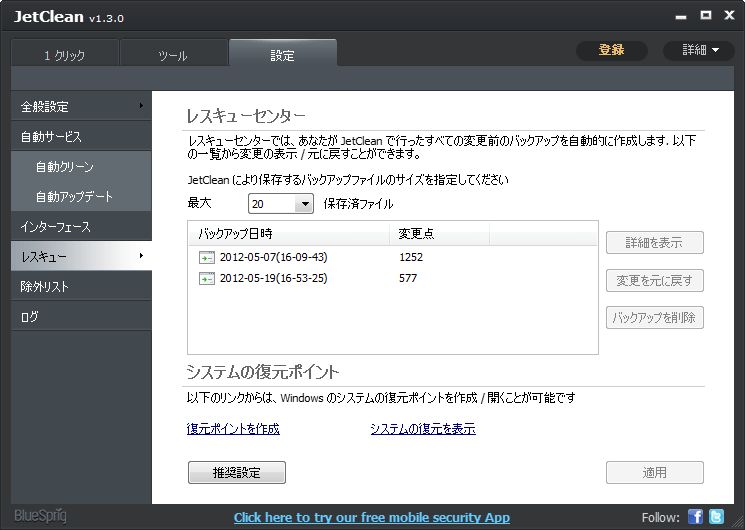Open the Facebook follow icon
This screenshot has width=745, height=530.
[695, 517]
